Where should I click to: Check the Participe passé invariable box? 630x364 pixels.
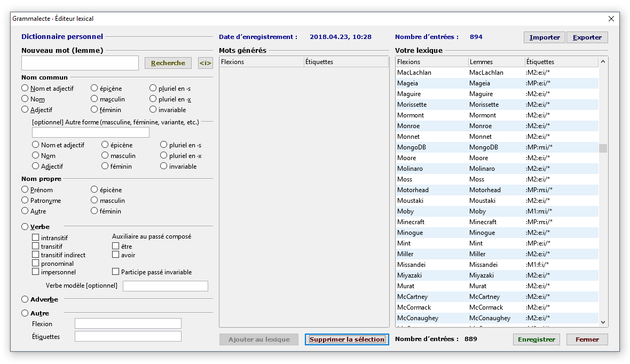[116, 272]
